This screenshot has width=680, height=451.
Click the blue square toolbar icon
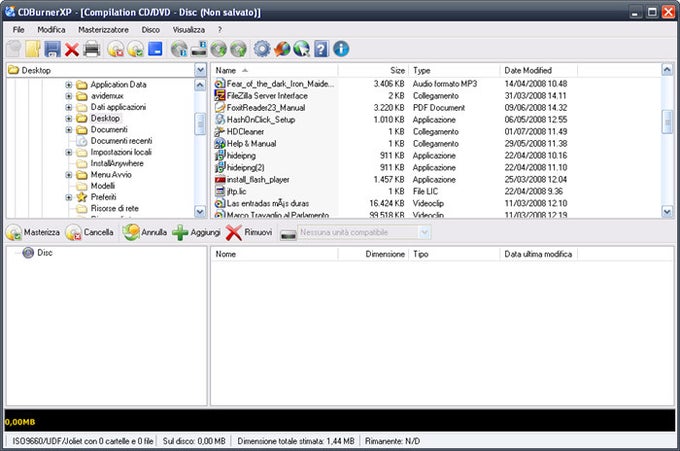[155, 49]
